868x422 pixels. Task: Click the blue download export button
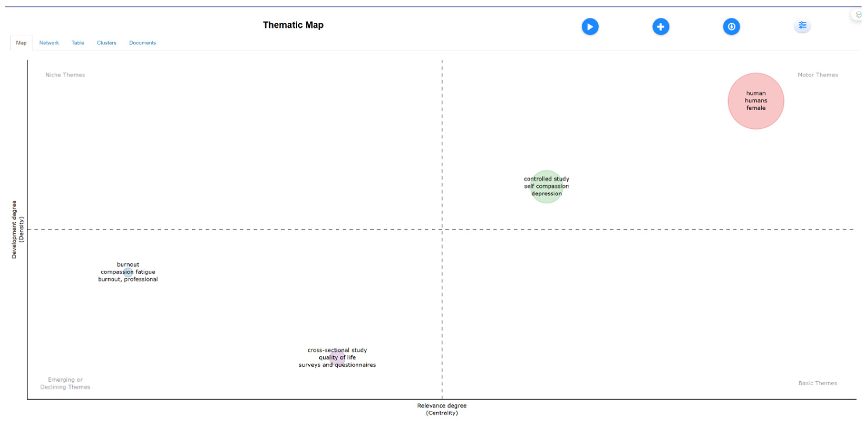click(x=731, y=27)
